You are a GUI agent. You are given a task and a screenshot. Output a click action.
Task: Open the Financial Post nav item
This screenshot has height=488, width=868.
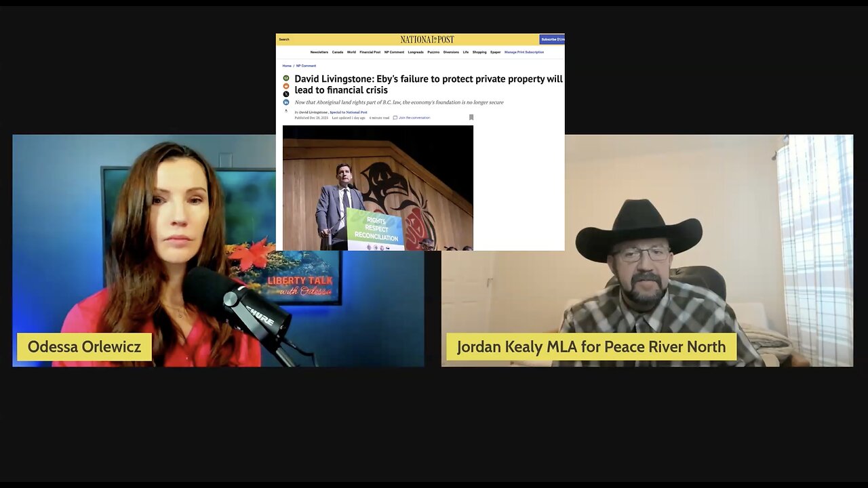click(370, 52)
